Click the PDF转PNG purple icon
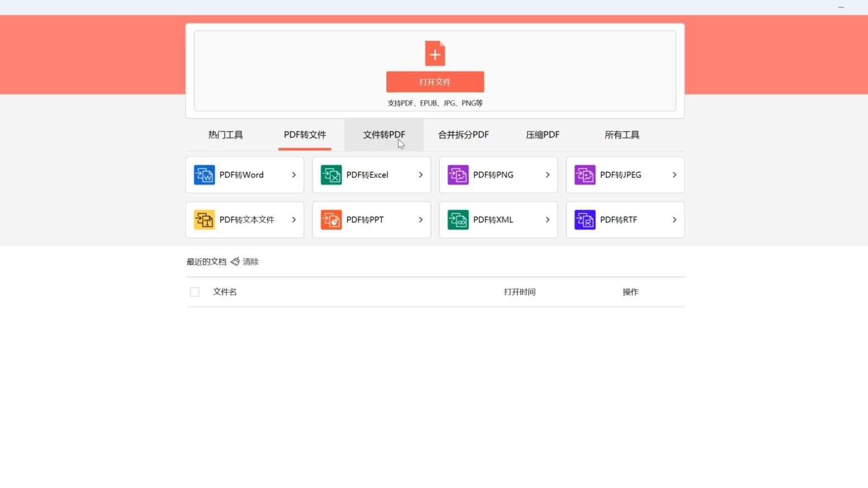Screen dimensions: 868x488 tap(458, 175)
